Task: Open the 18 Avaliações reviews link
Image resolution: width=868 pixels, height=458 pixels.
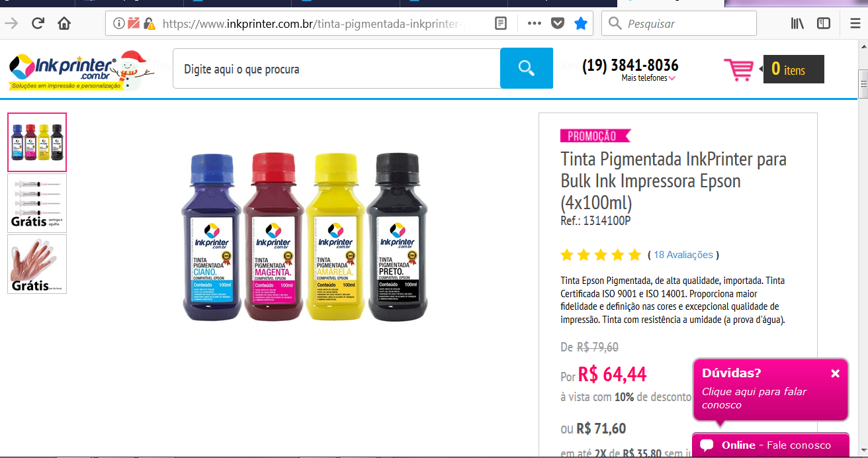Action: coord(683,255)
